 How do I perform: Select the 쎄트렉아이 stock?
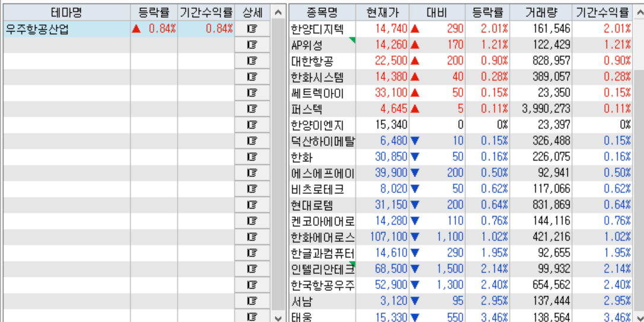(317, 93)
